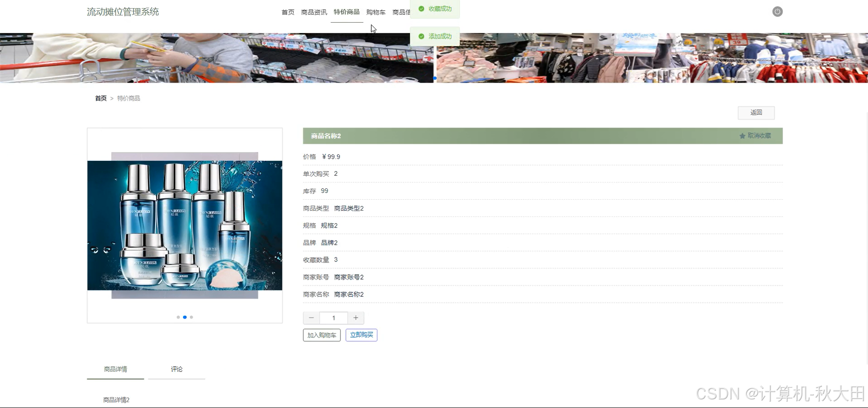Select the first carousel indicator dot
Viewport: 868px width, 408px height.
178,317
